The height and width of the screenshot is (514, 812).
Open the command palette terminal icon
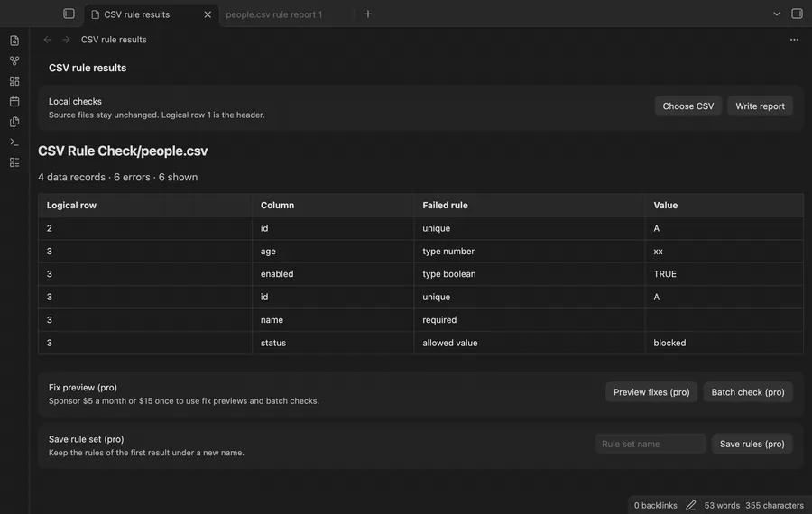14,142
